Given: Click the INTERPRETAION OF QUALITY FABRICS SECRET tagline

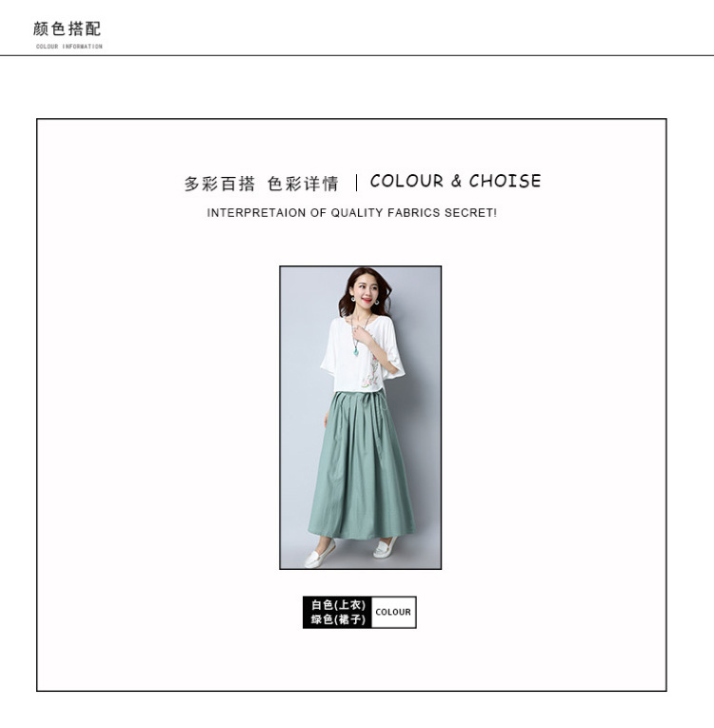Looking at the screenshot, I should tap(351, 212).
